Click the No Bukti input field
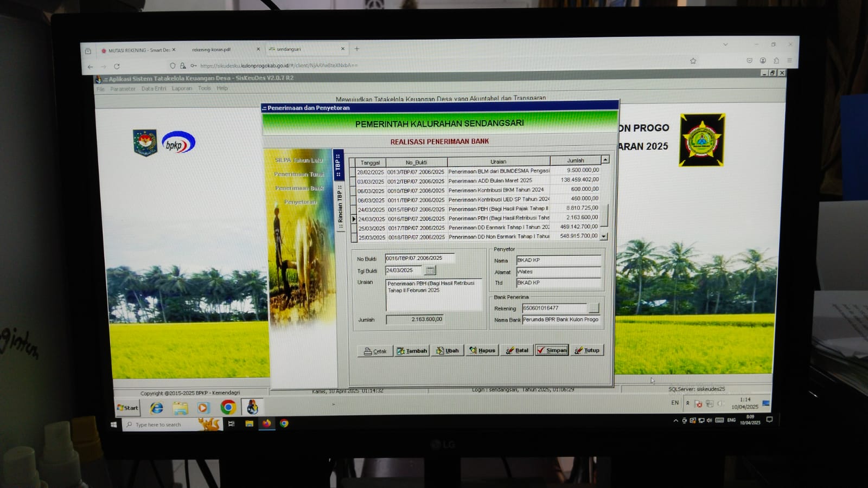Screen dimensions: 868x488 pyautogui.click(x=419, y=258)
